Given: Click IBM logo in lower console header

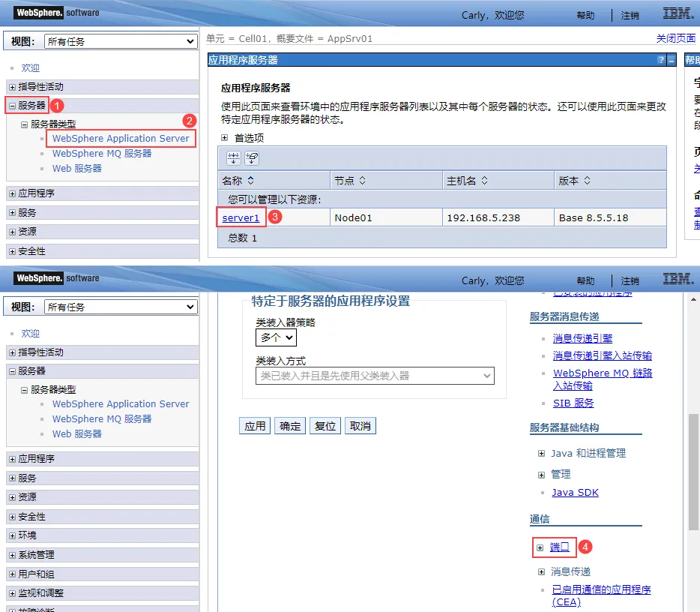Looking at the screenshot, I should coord(678,279).
